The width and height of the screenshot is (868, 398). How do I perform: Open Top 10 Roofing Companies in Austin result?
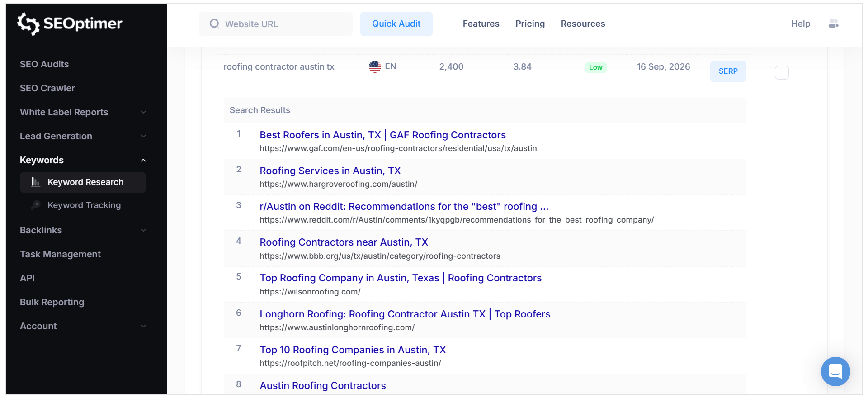(353, 350)
